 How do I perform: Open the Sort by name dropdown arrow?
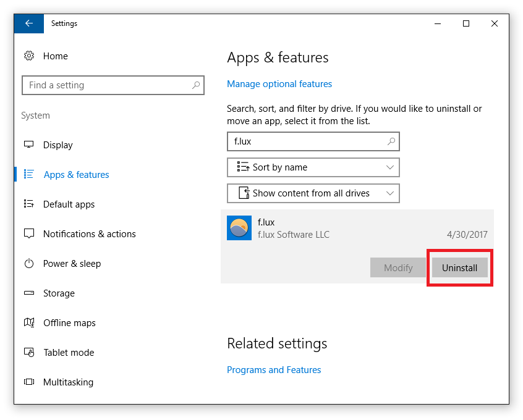390,167
